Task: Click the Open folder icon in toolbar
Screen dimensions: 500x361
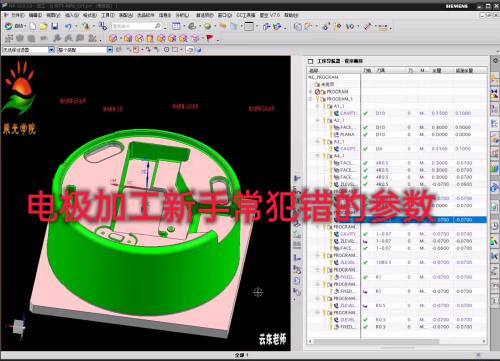Action: [x=43, y=26]
